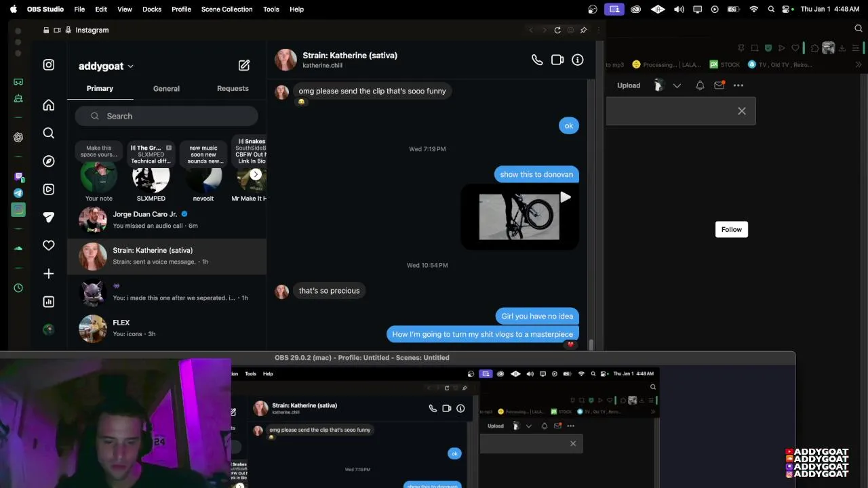Image resolution: width=868 pixels, height=488 pixels.
Task: Open the mail inbox icon in browser page
Action: click(719, 85)
